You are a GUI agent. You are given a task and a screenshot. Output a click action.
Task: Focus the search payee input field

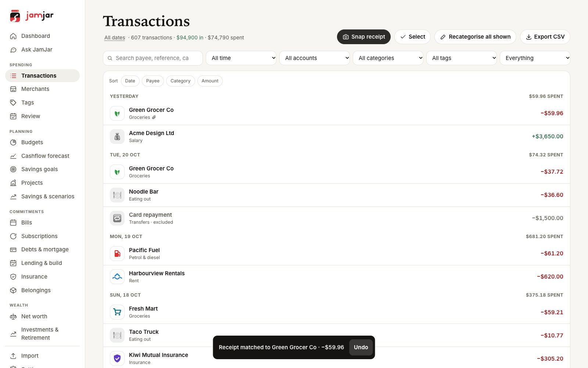[x=153, y=58]
